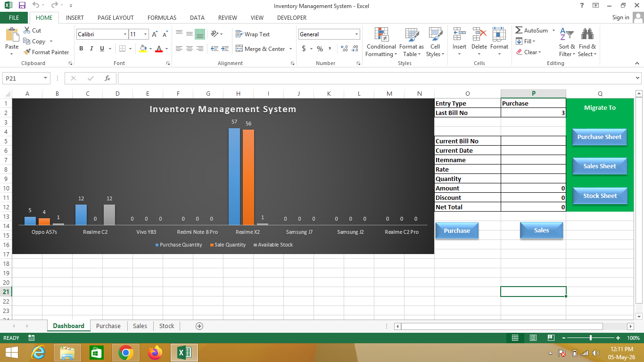644x362 pixels.
Task: Click the Decrease Font Size icon
Action: (x=165, y=34)
